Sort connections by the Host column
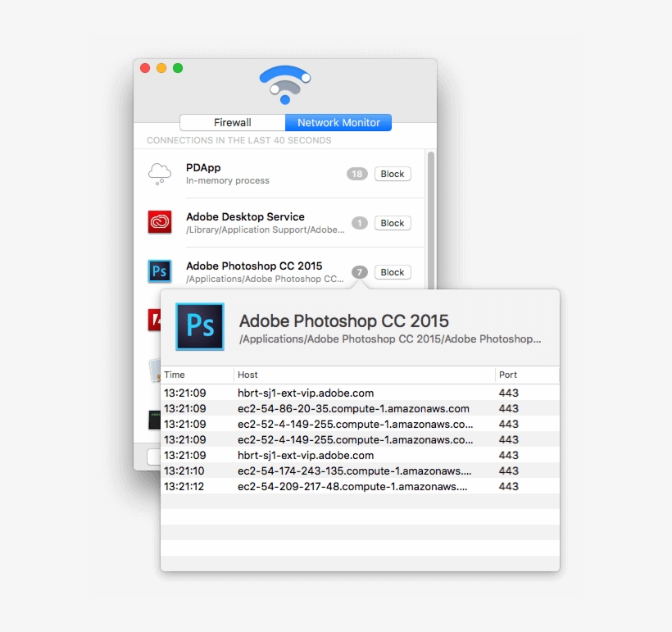Screen dimensions: 672x632 tap(247, 375)
